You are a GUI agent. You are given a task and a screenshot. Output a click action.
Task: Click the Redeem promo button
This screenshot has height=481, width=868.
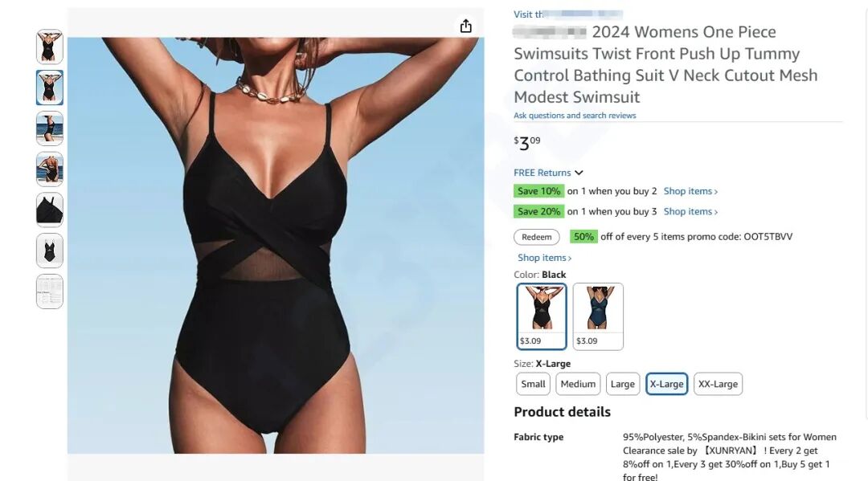click(x=536, y=237)
